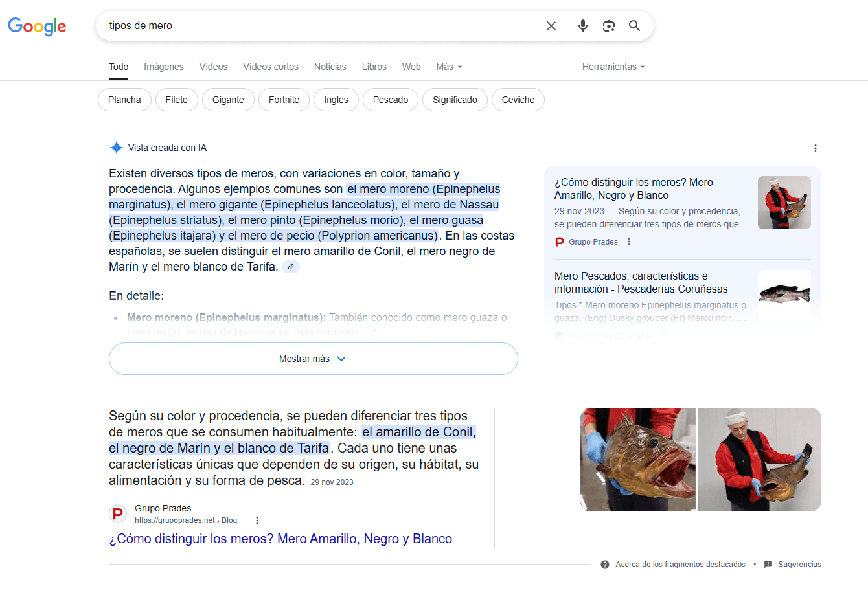
Task: Select the Plancha filter chip
Action: tap(124, 100)
